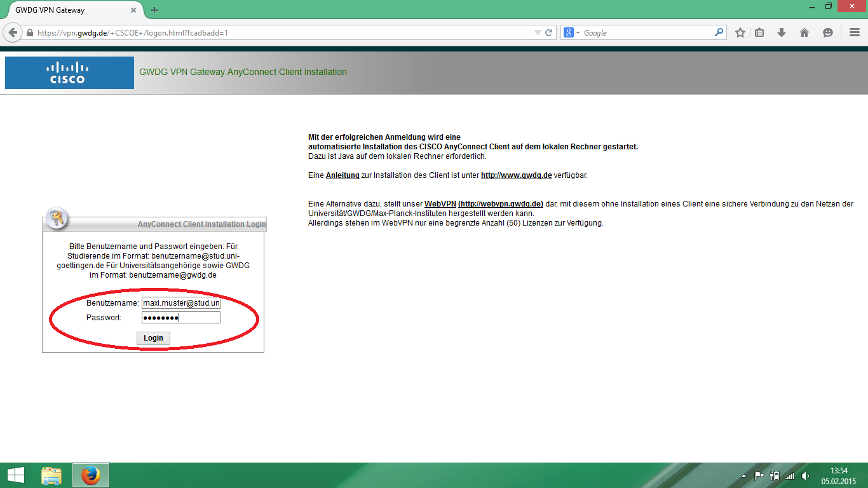Viewport: 868px width, 488px height.
Task: Open the network signal tray icon
Action: [x=790, y=475]
